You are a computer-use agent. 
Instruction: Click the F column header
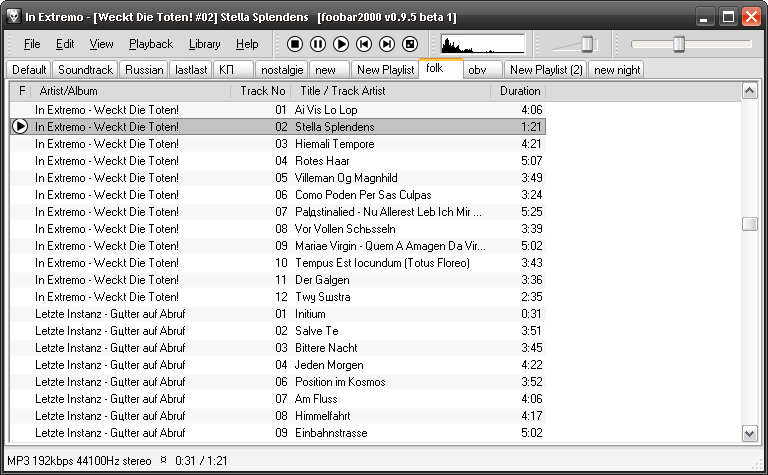click(22, 91)
